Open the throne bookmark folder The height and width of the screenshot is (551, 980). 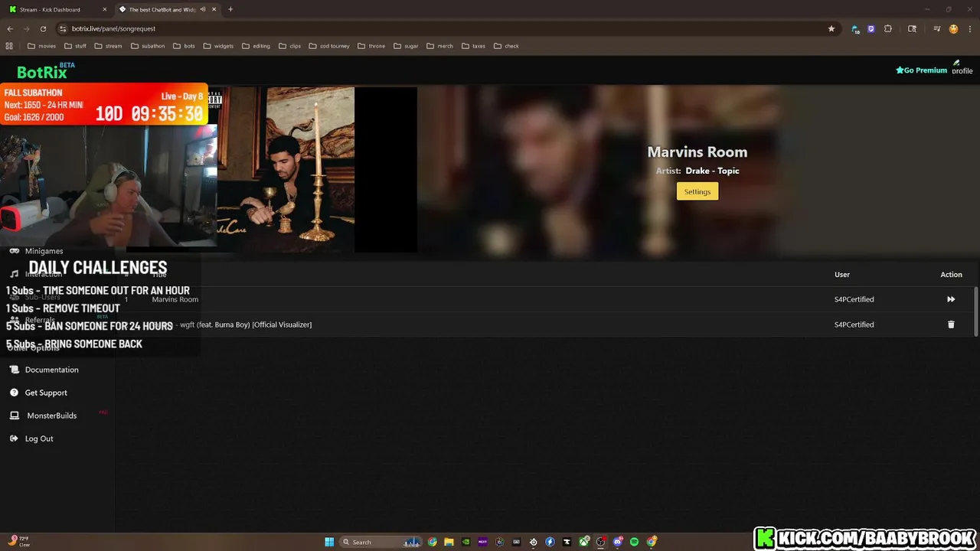(371, 46)
